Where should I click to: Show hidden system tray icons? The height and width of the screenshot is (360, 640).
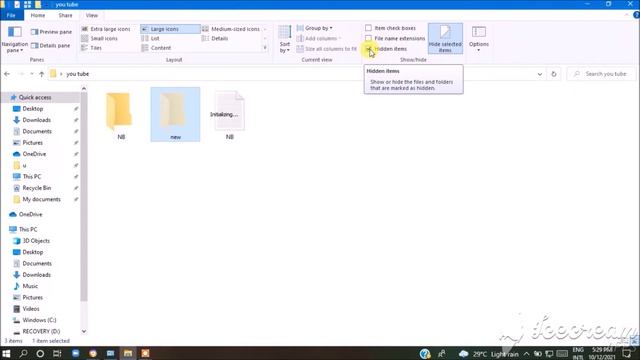(527, 354)
